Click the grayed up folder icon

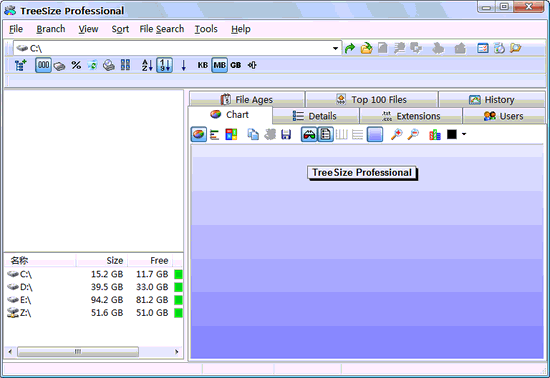460,48
